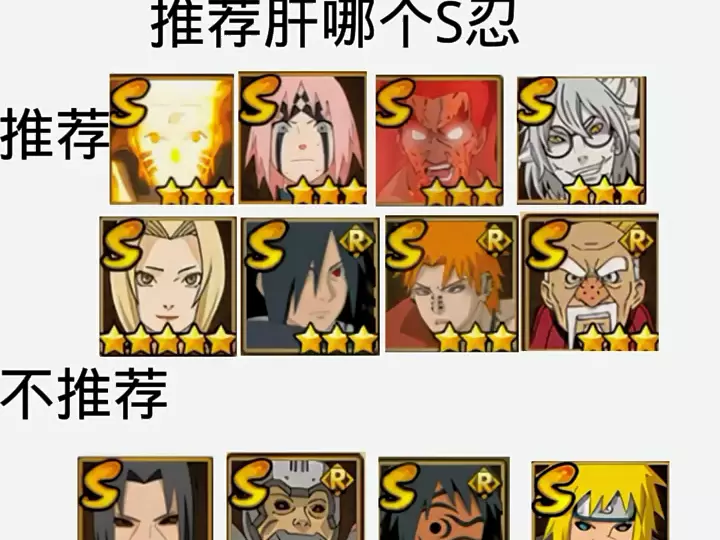Select the glowing golden Naruto ninja card

click(x=172, y=140)
